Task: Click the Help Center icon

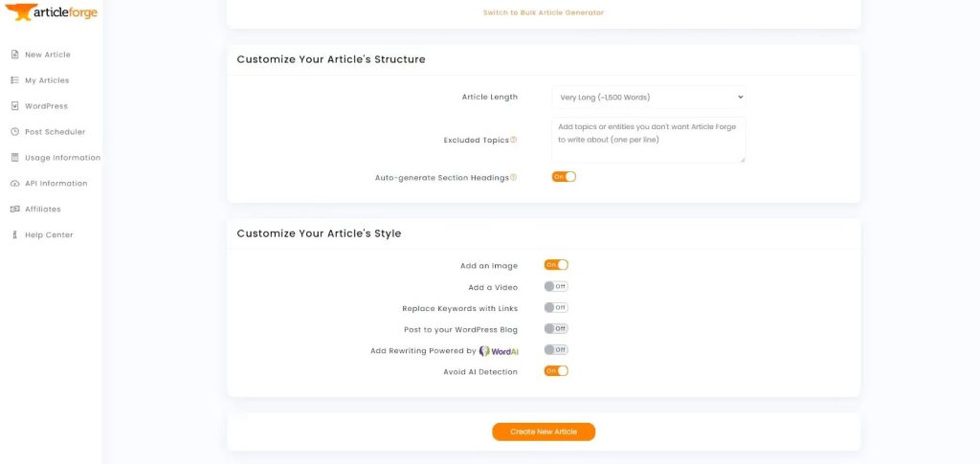Action: point(15,234)
